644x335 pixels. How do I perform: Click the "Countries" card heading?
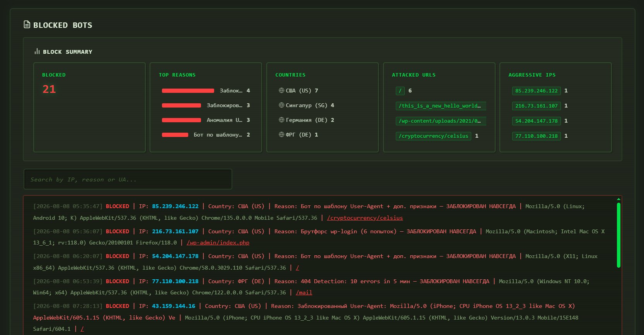click(290, 75)
